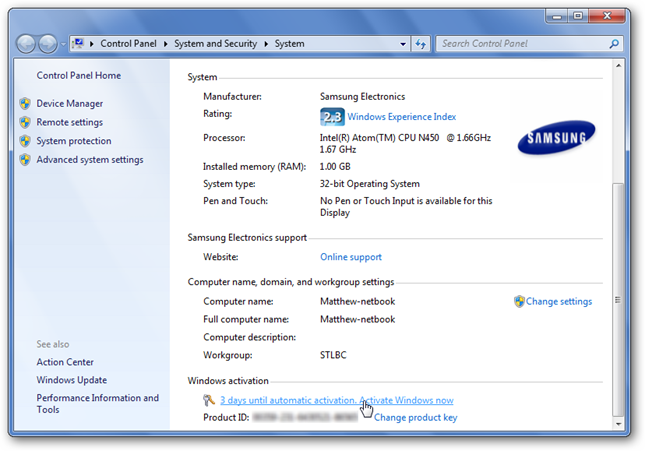Click the shield icon beside Device Manager
645x451 pixels.
(x=25, y=104)
